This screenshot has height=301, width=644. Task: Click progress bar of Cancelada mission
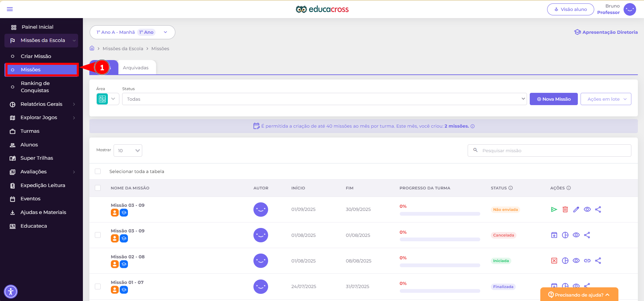440,240
